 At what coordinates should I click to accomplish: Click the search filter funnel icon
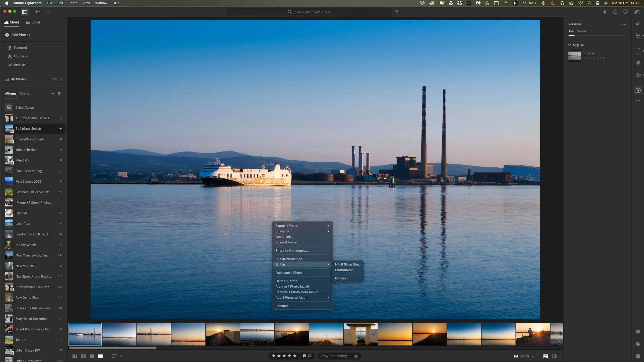tap(397, 12)
